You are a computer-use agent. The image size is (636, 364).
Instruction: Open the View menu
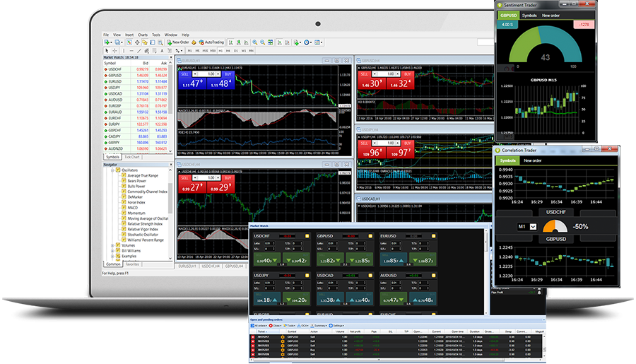tap(117, 35)
